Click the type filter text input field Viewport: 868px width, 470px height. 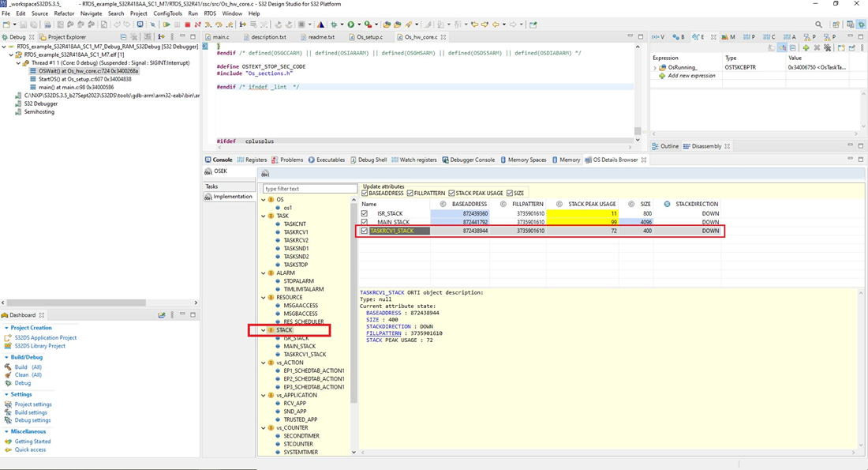[308, 188]
